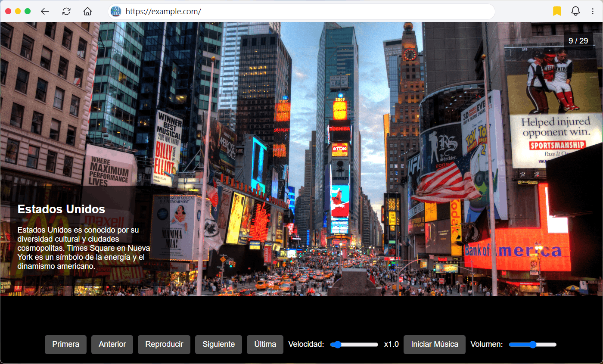Image resolution: width=603 pixels, height=364 pixels.
Task: Go to the browser home page icon
Action: coord(87,12)
